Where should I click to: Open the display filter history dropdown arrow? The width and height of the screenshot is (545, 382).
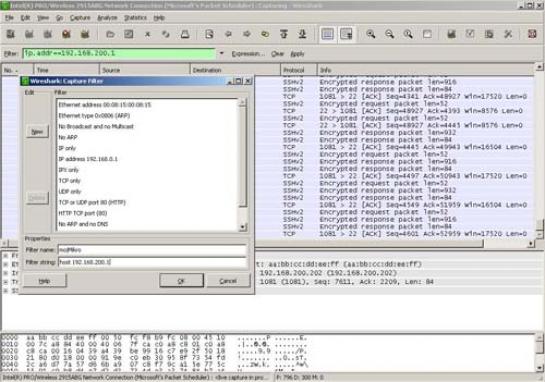click(x=221, y=54)
